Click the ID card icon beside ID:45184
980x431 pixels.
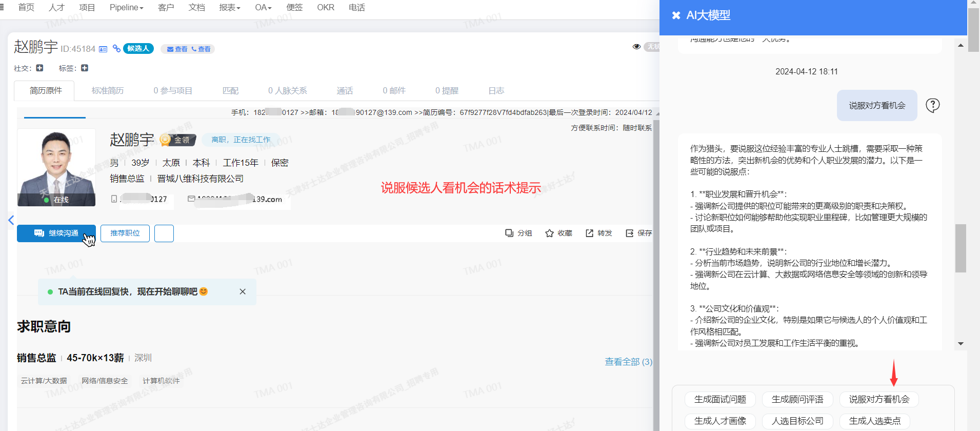(103, 49)
